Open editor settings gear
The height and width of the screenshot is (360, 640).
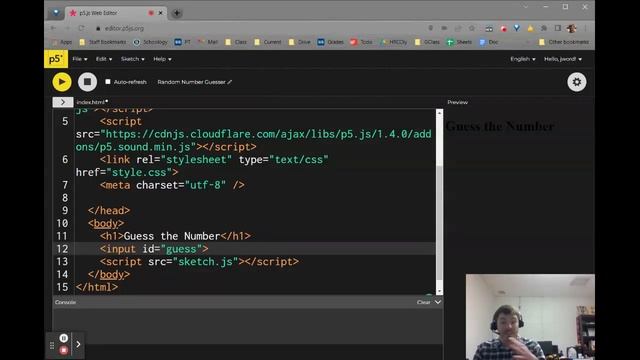point(576,82)
